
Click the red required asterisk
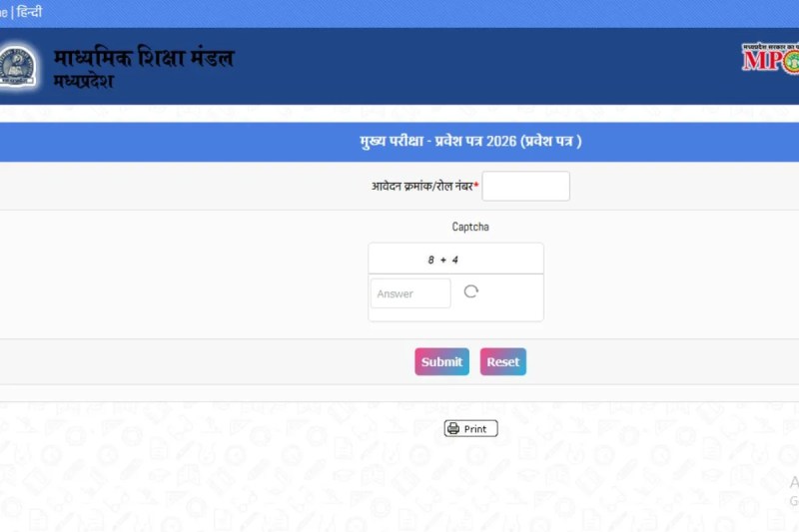[x=476, y=185]
